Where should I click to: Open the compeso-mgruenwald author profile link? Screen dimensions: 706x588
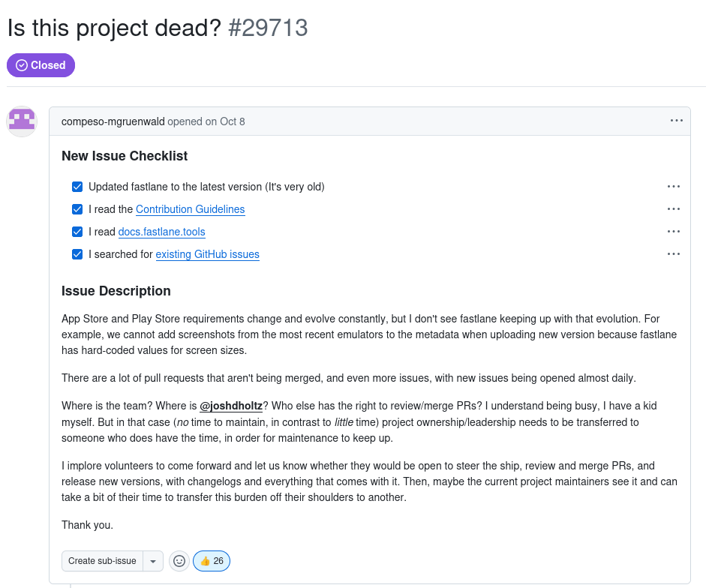click(113, 121)
